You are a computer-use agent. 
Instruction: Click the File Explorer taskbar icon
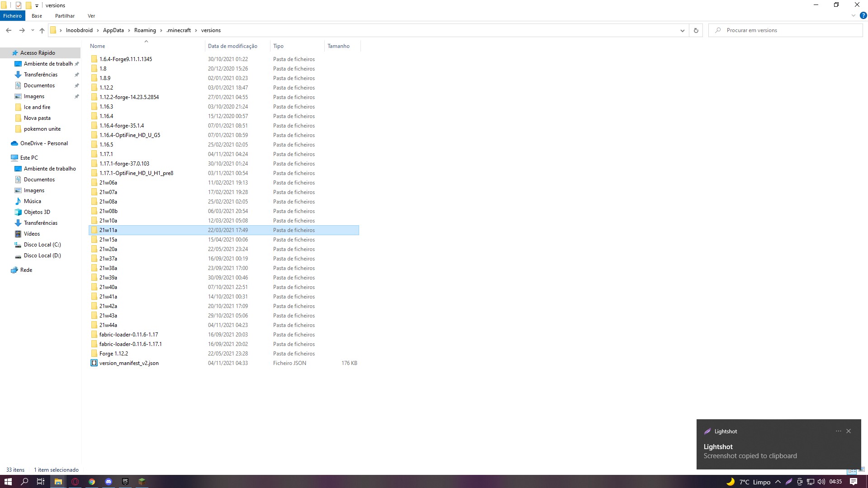click(x=58, y=482)
